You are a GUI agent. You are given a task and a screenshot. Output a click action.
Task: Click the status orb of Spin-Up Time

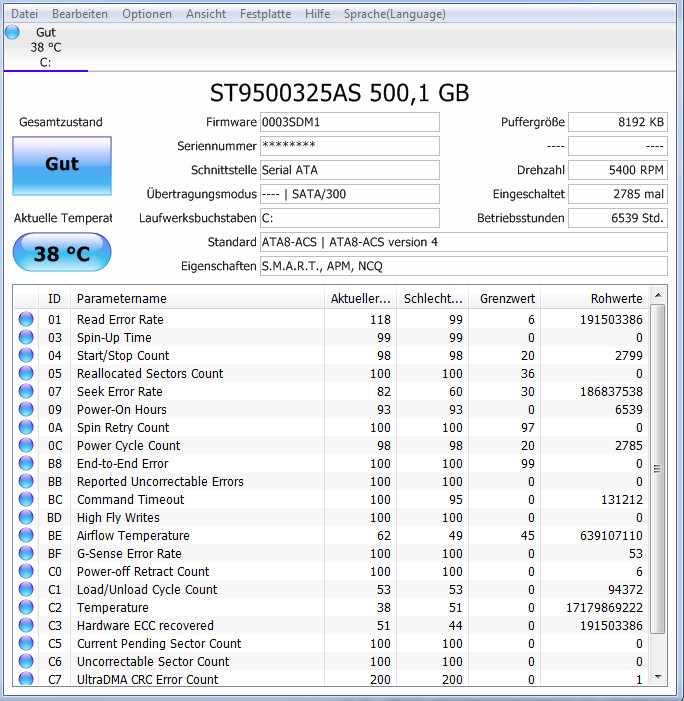coord(26,337)
